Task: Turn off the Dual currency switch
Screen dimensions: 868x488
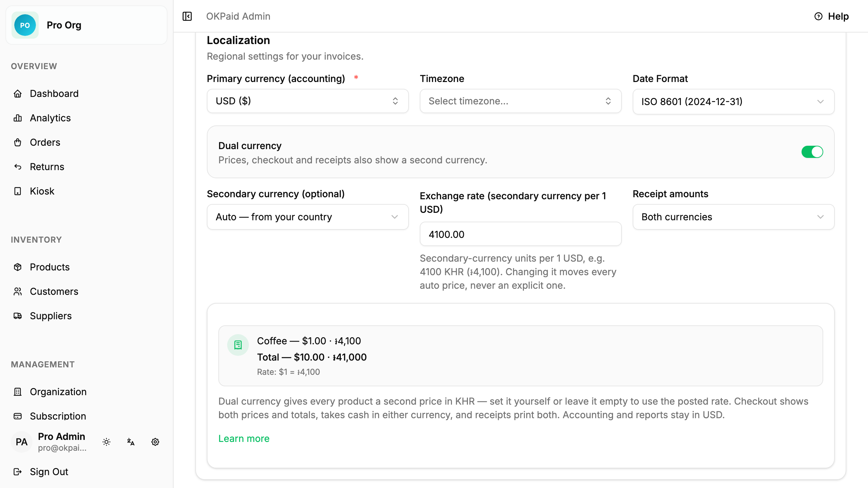Action: [x=812, y=152]
